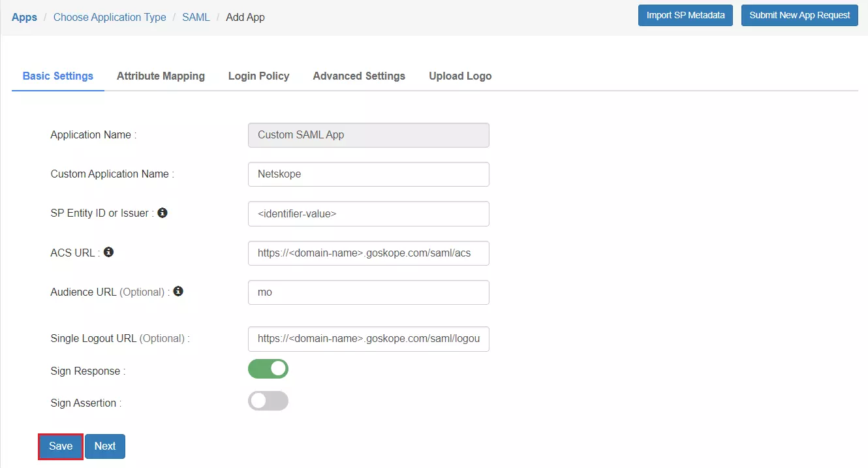The image size is (868, 468).
Task: Go to the Upload Logo tab
Action: coord(460,76)
